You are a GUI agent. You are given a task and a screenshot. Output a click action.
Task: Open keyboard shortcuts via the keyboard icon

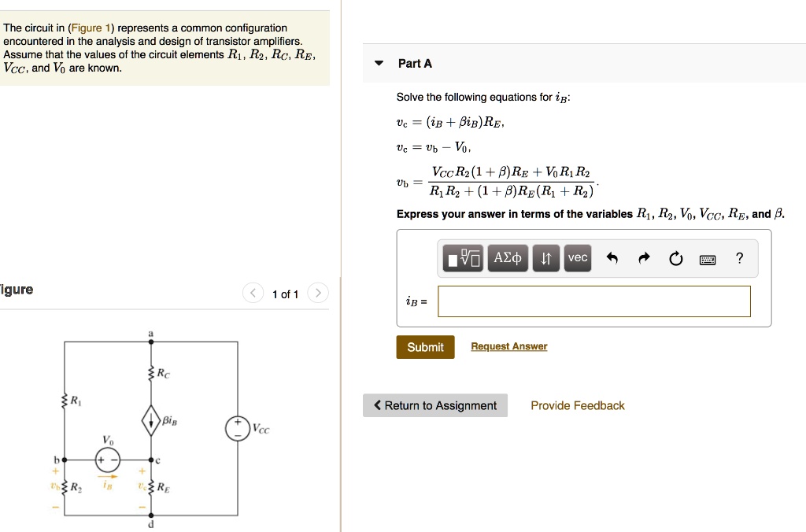pyautogui.click(x=707, y=258)
